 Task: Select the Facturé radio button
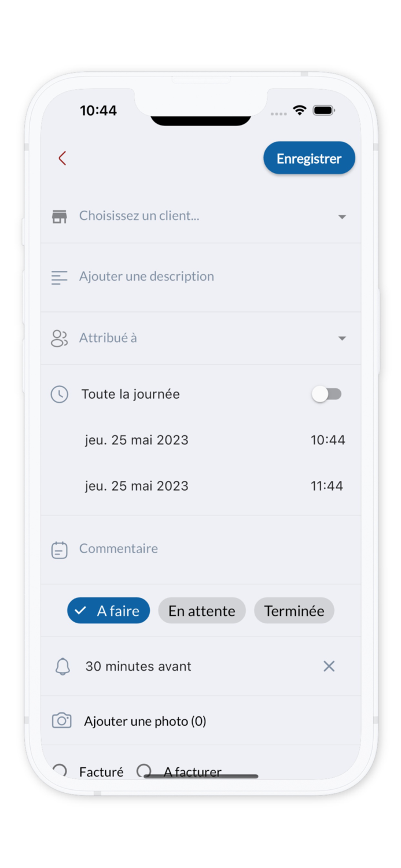60,771
